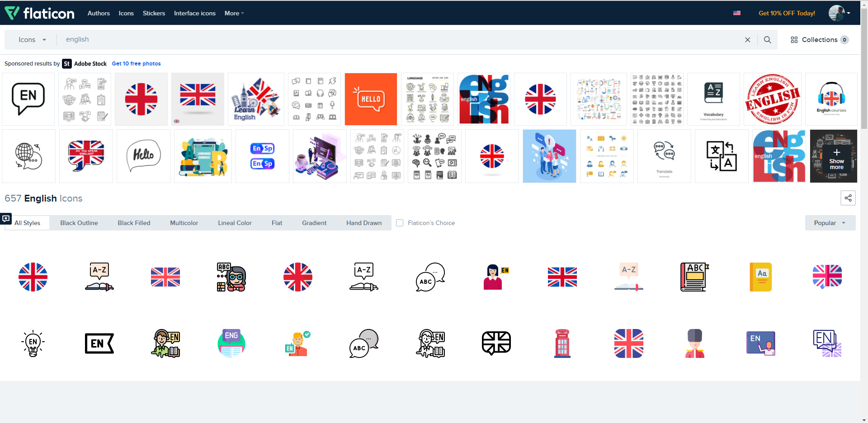Image resolution: width=868 pixels, height=423 pixels.
Task: Open the Translate chat bubbles thumbnail
Action: click(x=664, y=156)
